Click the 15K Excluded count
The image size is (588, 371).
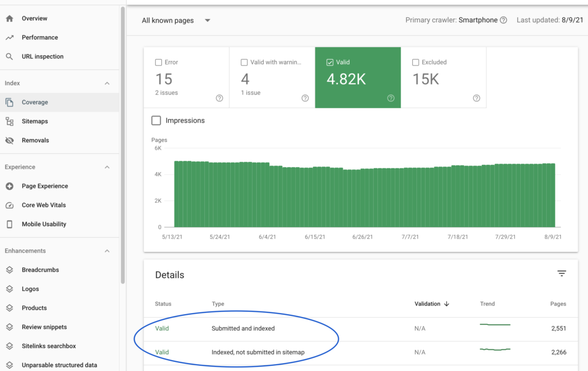tap(425, 79)
